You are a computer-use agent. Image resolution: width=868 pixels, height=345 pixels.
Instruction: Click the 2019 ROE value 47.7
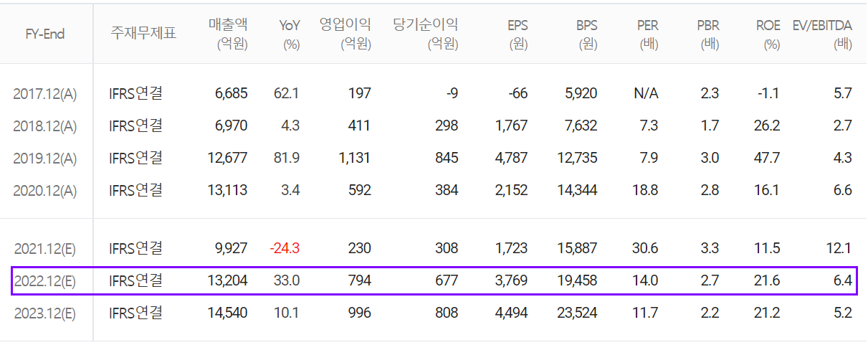(768, 159)
